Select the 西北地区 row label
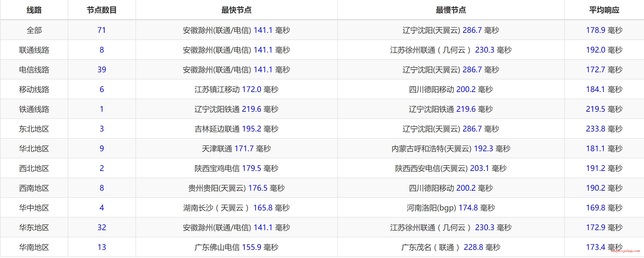The image size is (644, 258). [x=34, y=168]
